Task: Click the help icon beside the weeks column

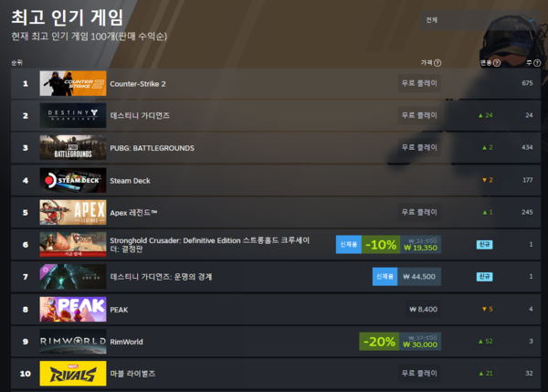Action: pyautogui.click(x=537, y=63)
